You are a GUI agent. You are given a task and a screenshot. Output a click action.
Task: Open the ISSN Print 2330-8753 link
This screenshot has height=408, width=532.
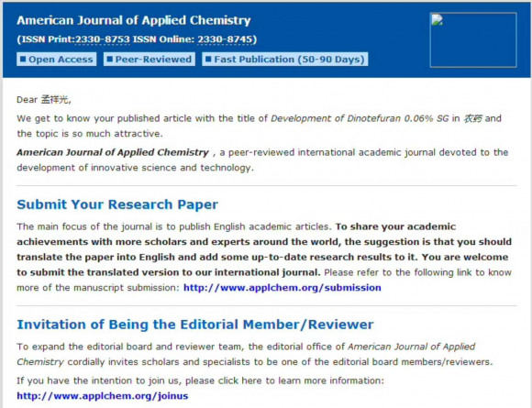coord(103,39)
